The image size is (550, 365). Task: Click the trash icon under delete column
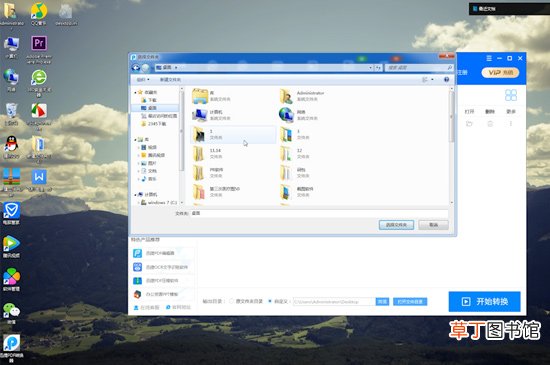tap(490, 123)
